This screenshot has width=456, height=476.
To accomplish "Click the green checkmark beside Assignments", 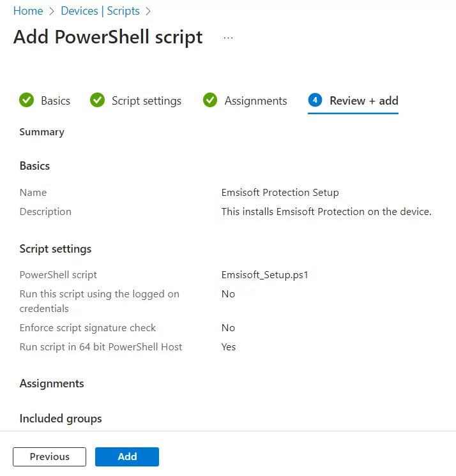I will 210,100.
